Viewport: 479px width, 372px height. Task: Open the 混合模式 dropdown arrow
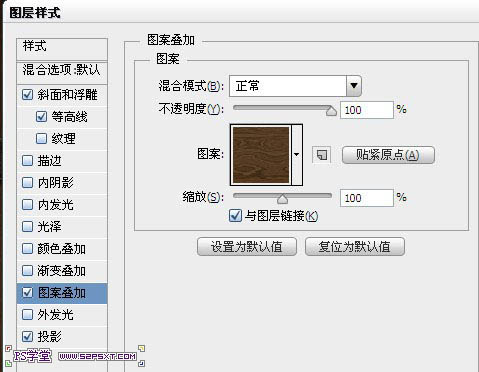[354, 86]
